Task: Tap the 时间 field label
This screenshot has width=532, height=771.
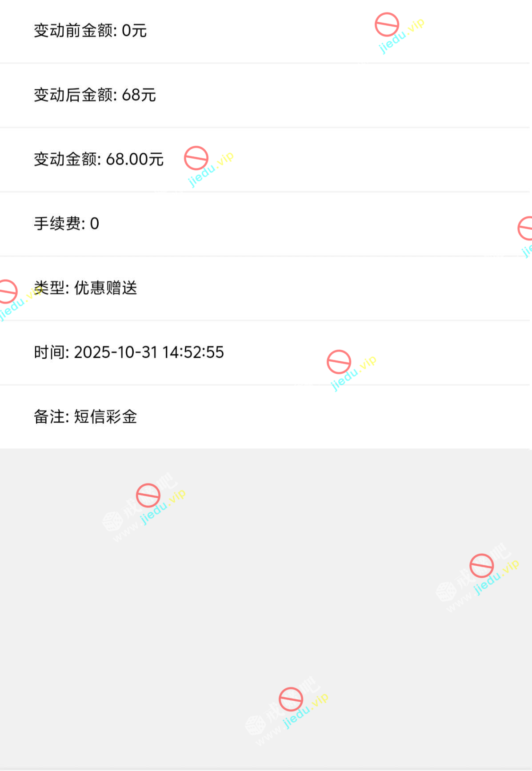Action: 51,352
